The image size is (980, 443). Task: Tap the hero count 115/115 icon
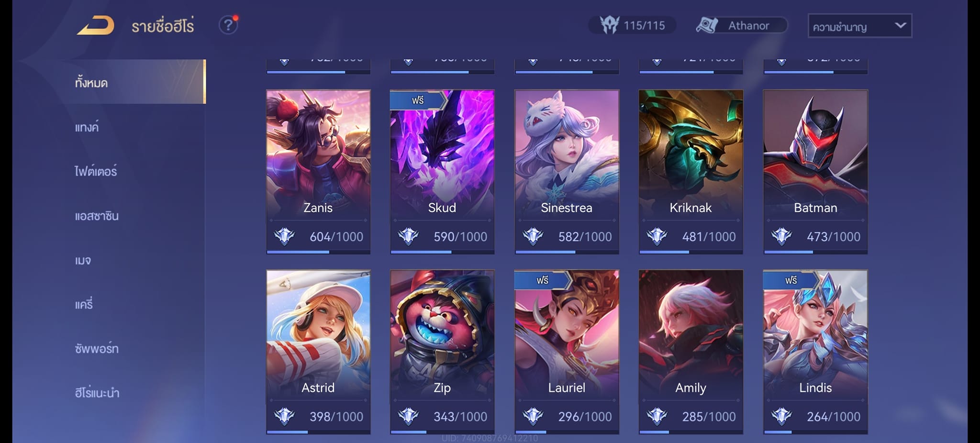click(x=610, y=25)
